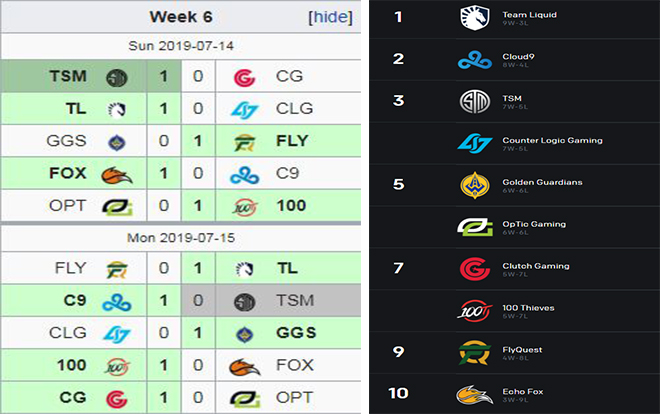
Task: Click the TSM team in first Sunday match
Action: [65, 77]
